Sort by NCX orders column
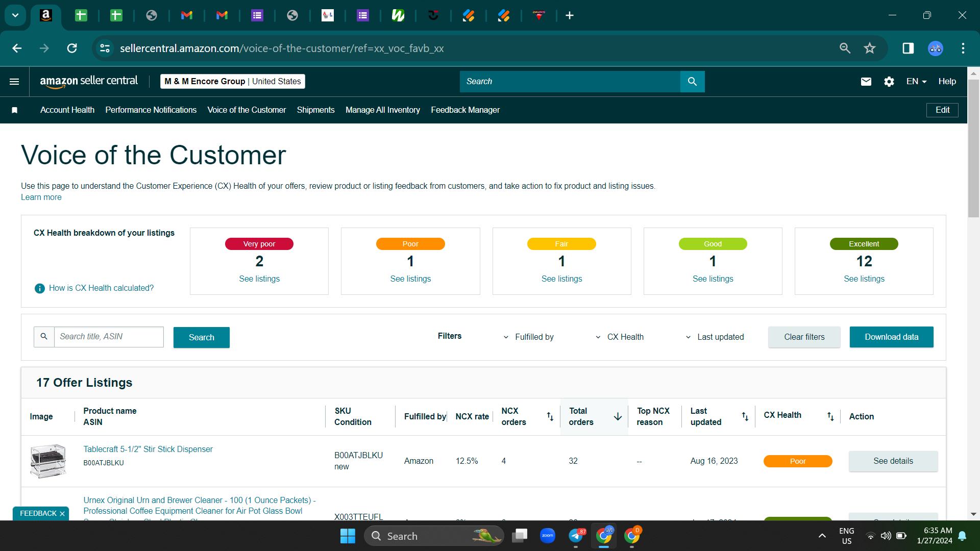This screenshot has height=551, width=980. tap(550, 416)
